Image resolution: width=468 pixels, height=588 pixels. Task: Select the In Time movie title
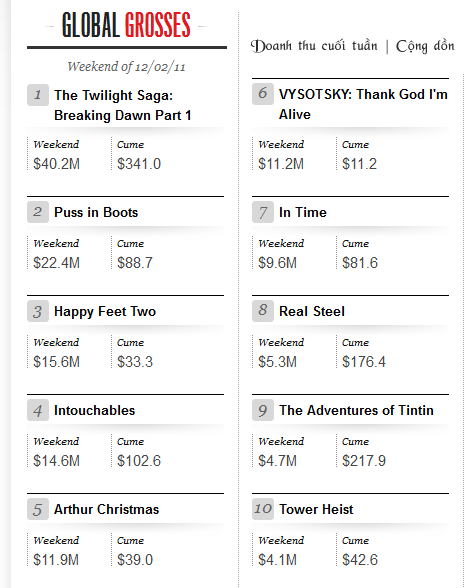[x=303, y=212]
